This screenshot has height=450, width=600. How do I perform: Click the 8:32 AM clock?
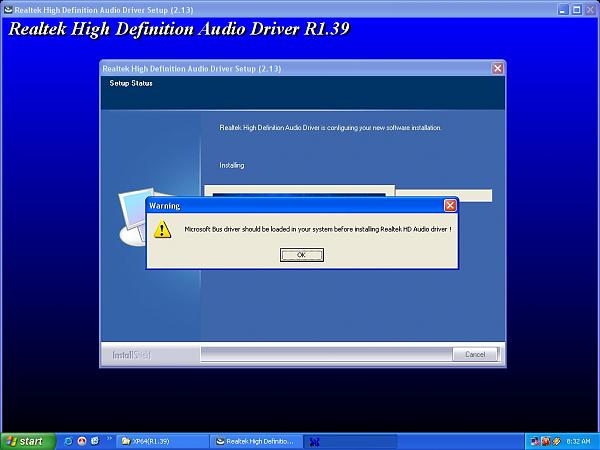(578, 442)
